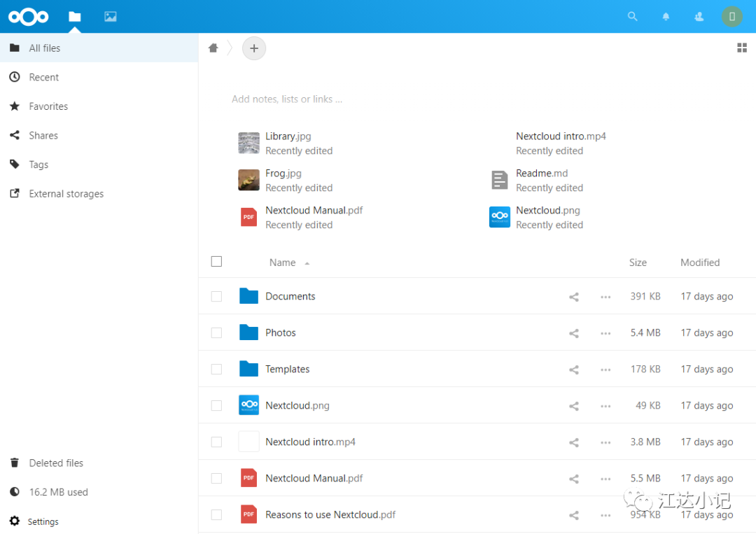
Task: Click the plus button for new file
Action: click(254, 48)
